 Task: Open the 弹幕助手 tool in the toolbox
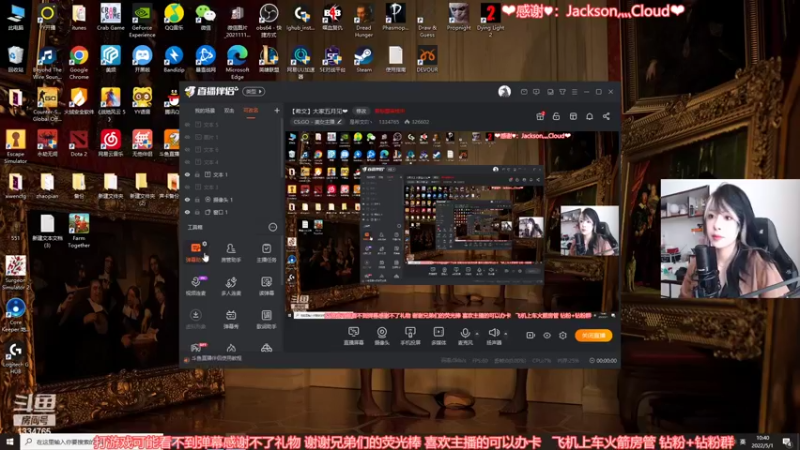coord(195,252)
